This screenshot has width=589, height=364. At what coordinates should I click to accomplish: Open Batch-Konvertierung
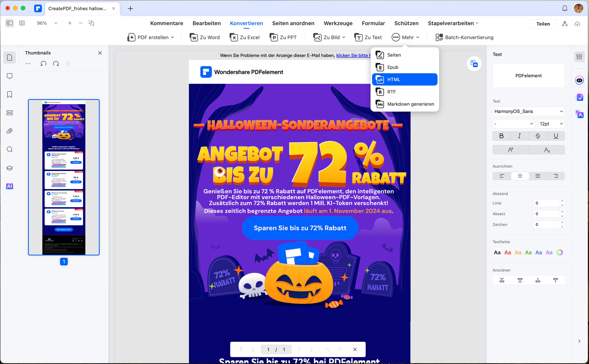[464, 37]
